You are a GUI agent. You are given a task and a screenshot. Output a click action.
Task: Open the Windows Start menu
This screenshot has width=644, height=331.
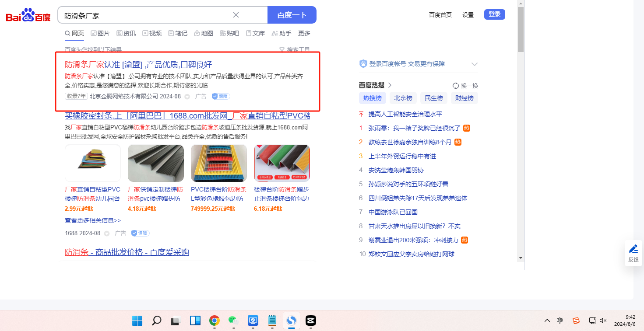click(137, 321)
